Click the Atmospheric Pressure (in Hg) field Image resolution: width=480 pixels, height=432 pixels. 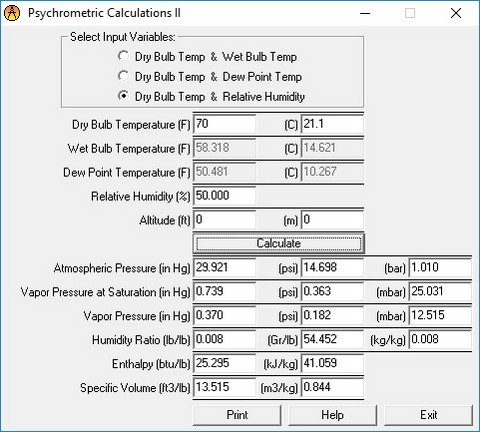pos(224,268)
